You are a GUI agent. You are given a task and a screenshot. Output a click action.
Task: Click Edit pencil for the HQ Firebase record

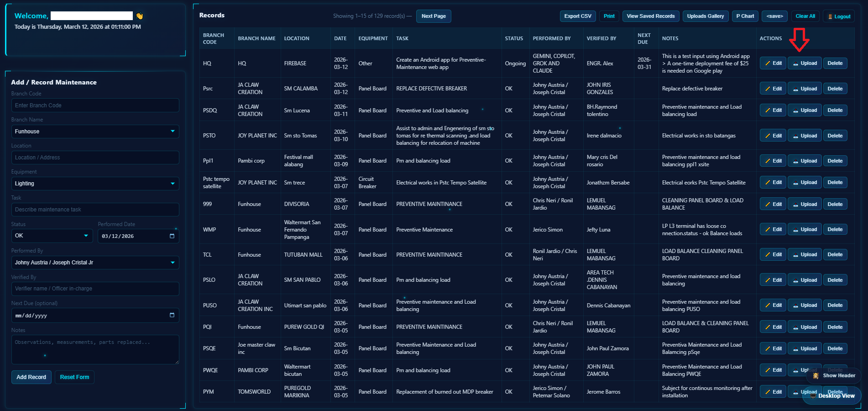[773, 63]
